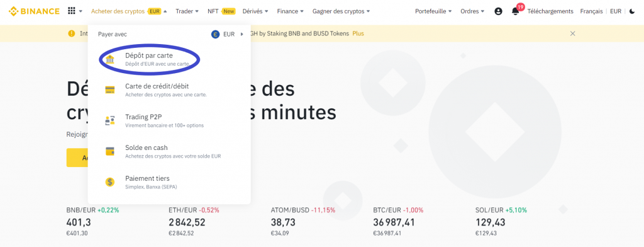Open the BTC/EUR price ticker
The width and height of the screenshot is (644, 247).
(x=398, y=222)
